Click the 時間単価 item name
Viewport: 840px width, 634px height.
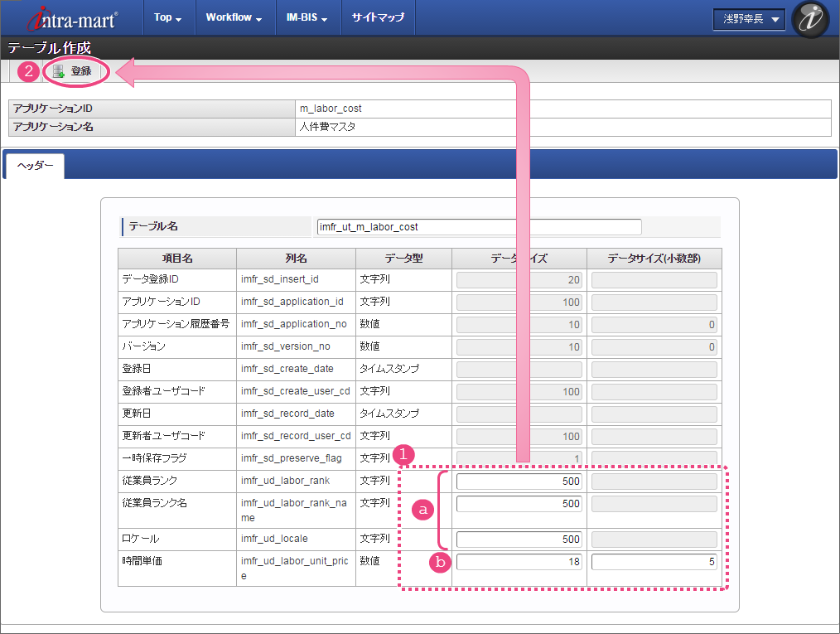[x=142, y=561]
